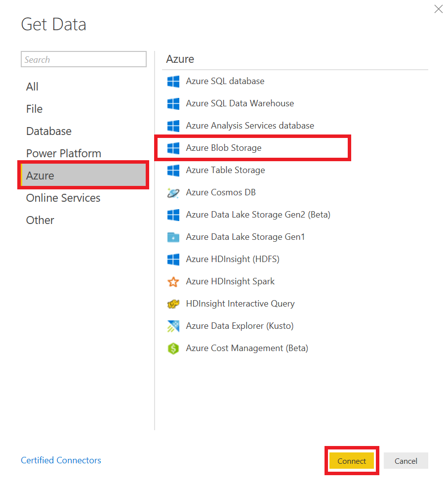Image resolution: width=448 pixels, height=490 pixels.
Task: Close the Get Data window
Action: 438,9
